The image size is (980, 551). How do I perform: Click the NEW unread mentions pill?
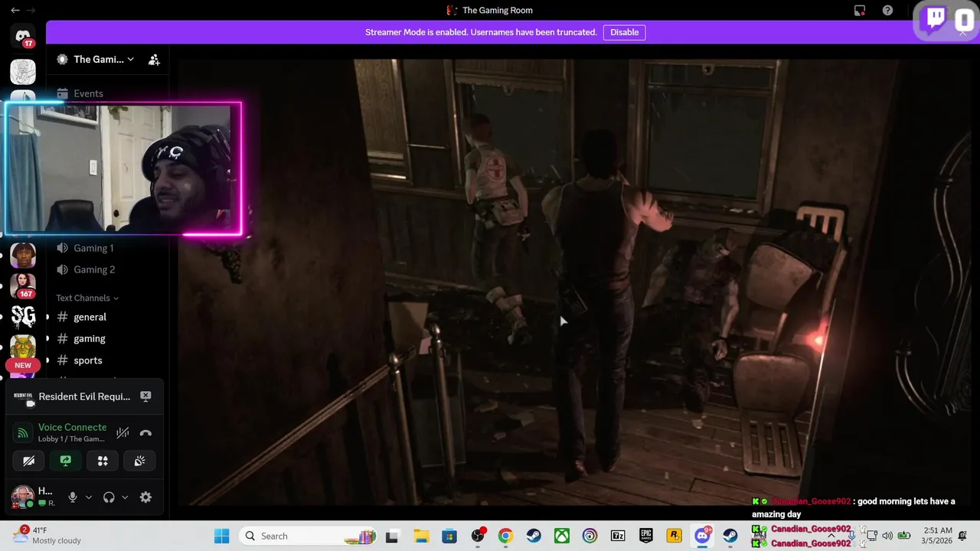coord(23,365)
